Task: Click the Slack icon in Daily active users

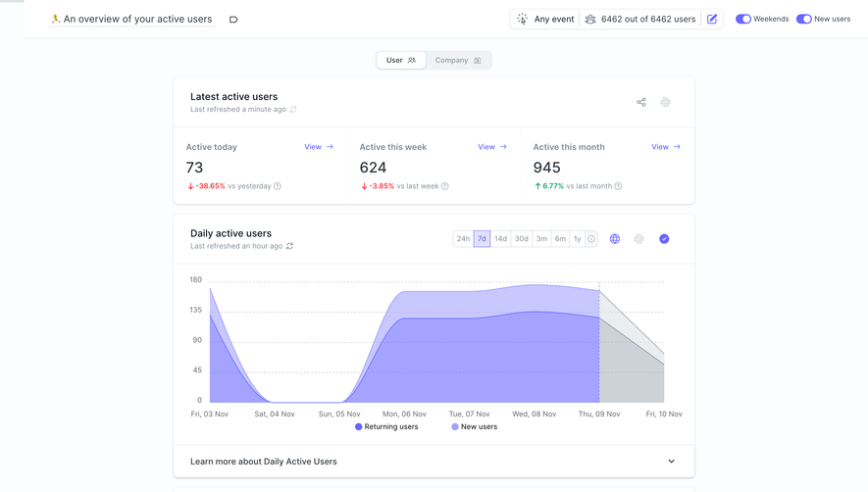Action: click(x=638, y=239)
